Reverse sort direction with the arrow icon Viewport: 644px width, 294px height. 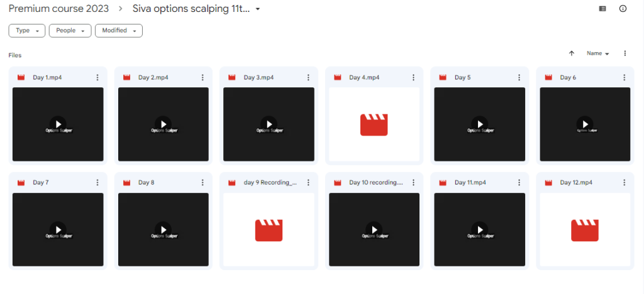571,54
